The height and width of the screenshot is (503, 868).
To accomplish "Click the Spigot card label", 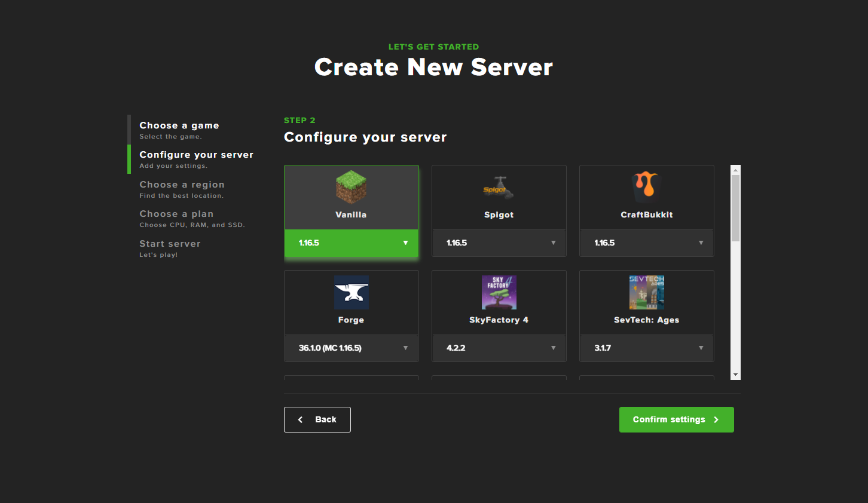I will tap(499, 215).
